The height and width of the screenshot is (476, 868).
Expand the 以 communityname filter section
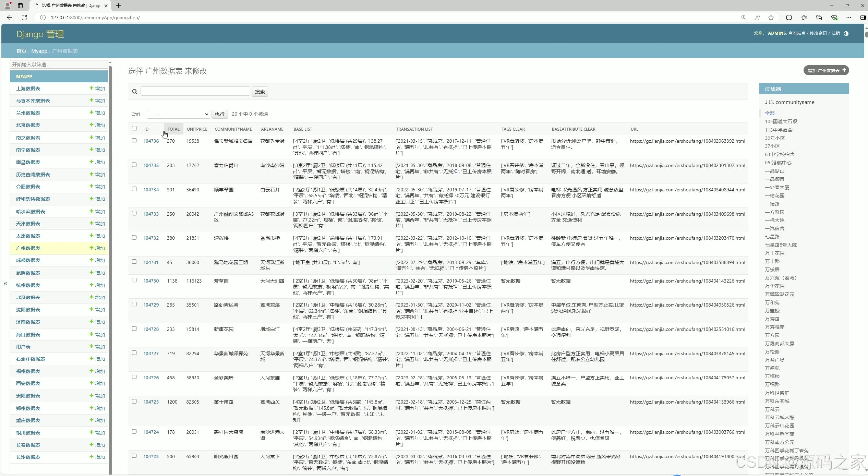coord(790,102)
